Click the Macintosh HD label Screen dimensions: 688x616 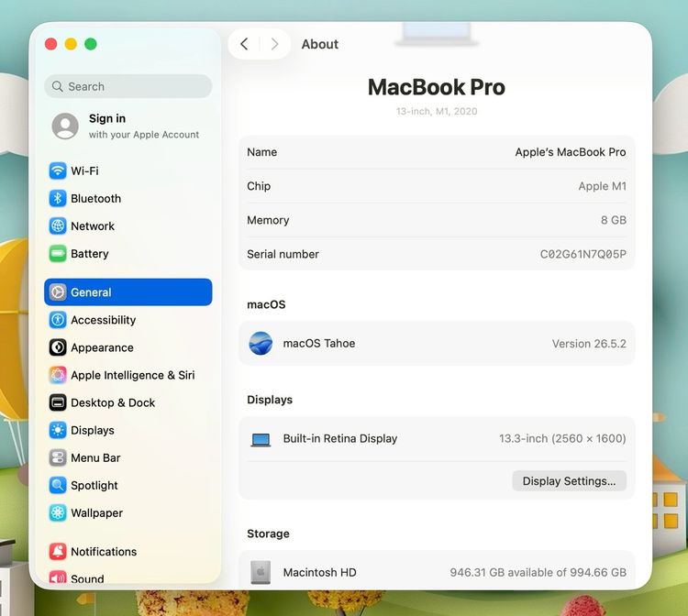pos(319,572)
